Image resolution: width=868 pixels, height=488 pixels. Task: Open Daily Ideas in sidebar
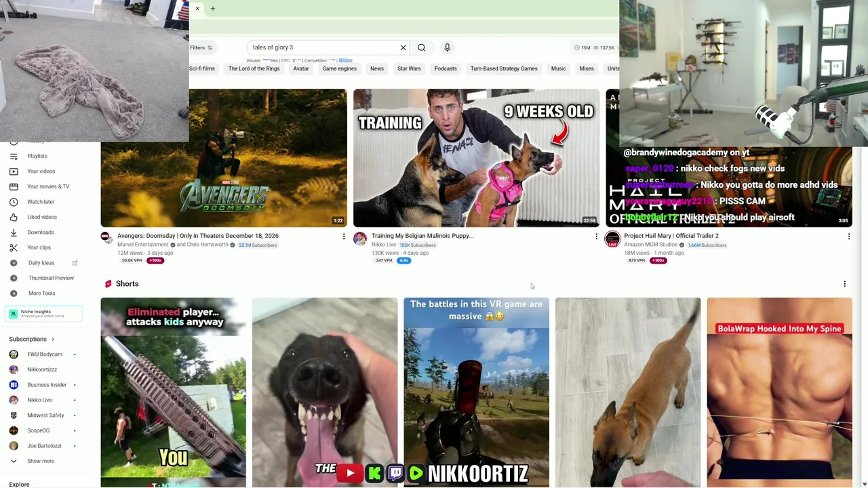[x=41, y=263]
